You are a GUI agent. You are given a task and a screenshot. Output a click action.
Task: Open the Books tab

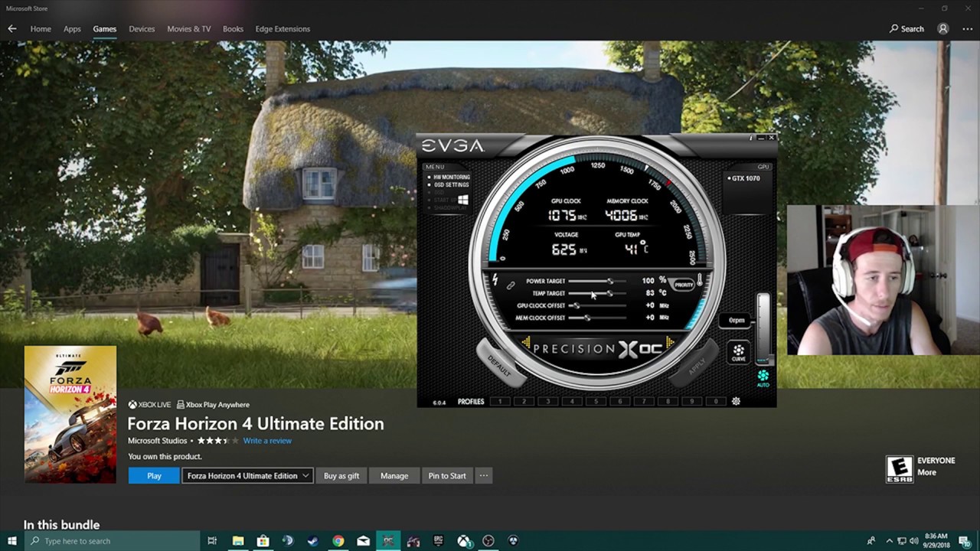point(233,29)
